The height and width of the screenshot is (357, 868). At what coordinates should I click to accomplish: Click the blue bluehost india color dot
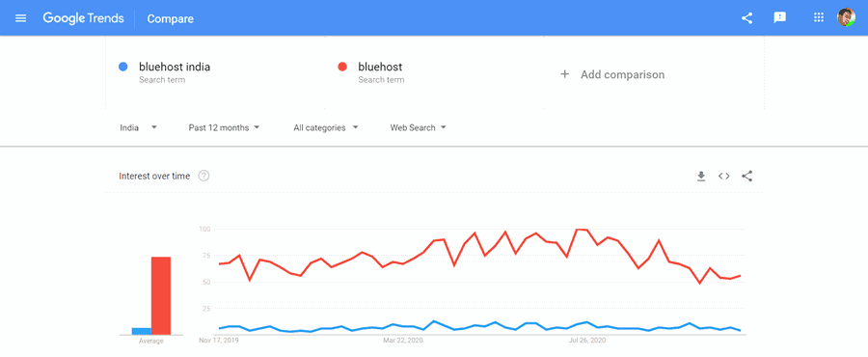[122, 67]
